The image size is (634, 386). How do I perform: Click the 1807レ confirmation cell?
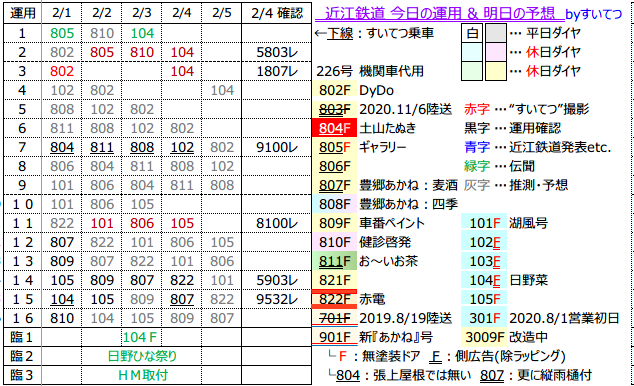point(277,71)
